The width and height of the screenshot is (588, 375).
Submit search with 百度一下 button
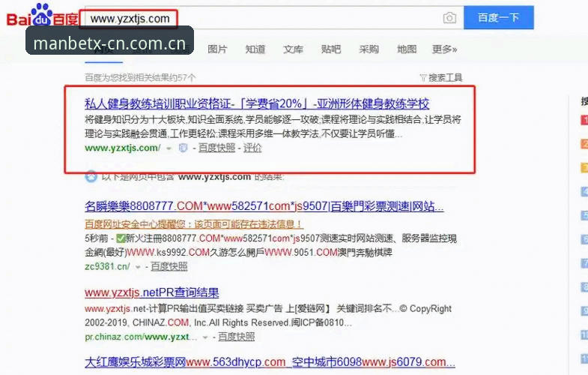pos(498,17)
